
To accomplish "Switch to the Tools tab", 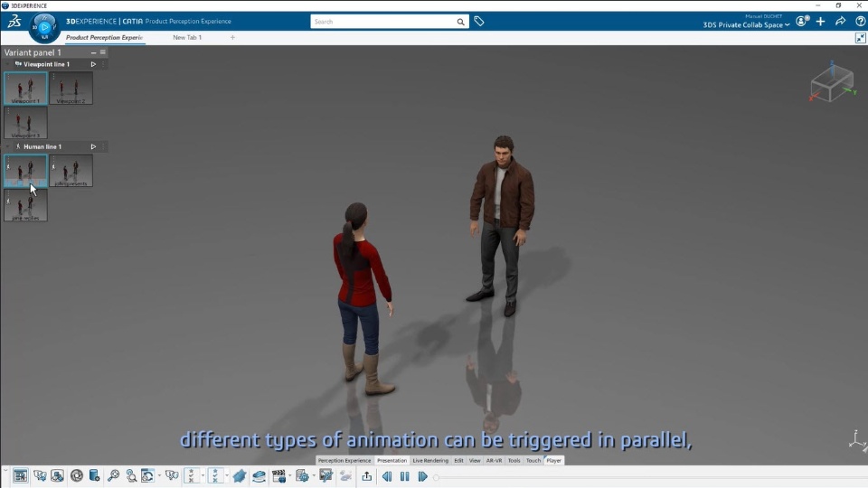I will (514, 460).
